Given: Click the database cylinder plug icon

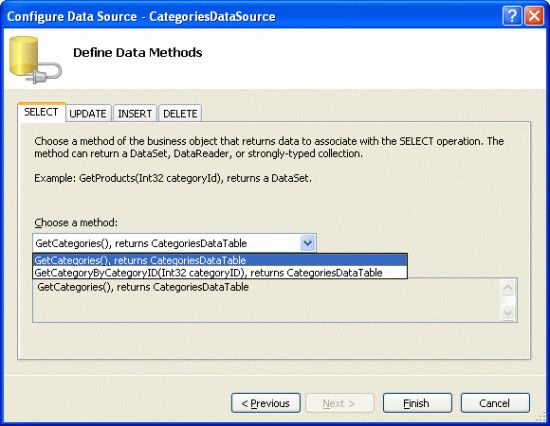Looking at the screenshot, I should point(34,60).
